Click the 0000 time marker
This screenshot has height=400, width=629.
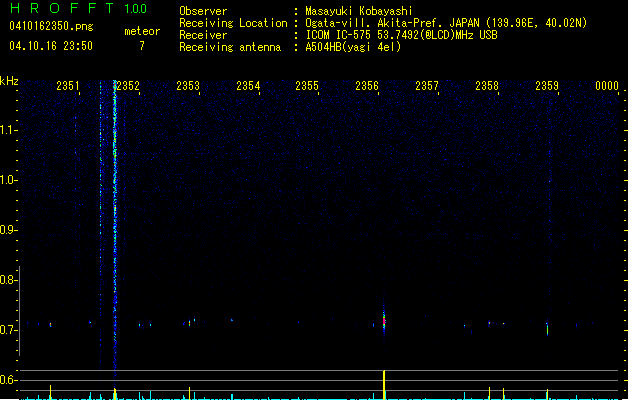tap(607, 86)
